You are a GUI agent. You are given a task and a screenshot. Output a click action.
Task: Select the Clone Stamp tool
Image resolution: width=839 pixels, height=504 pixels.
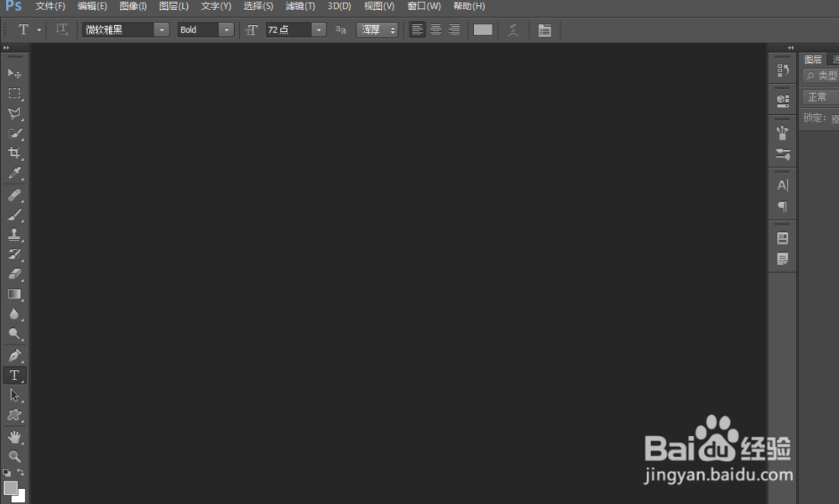coord(14,234)
